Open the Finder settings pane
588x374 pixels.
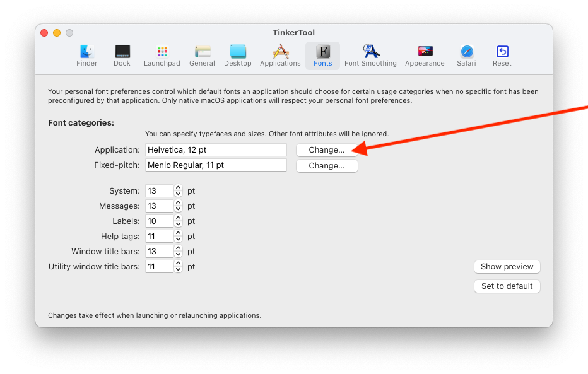[x=86, y=56]
